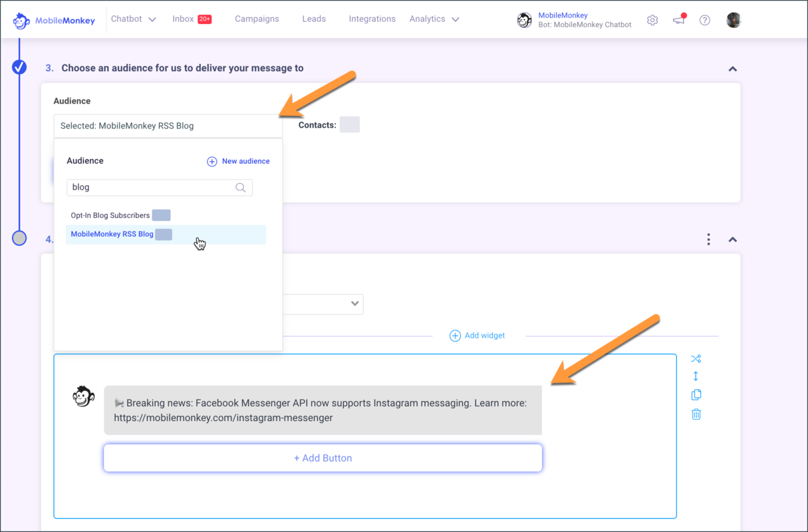Viewport: 808px width, 532px height.
Task: Click the + Add Button control
Action: pyautogui.click(x=323, y=458)
